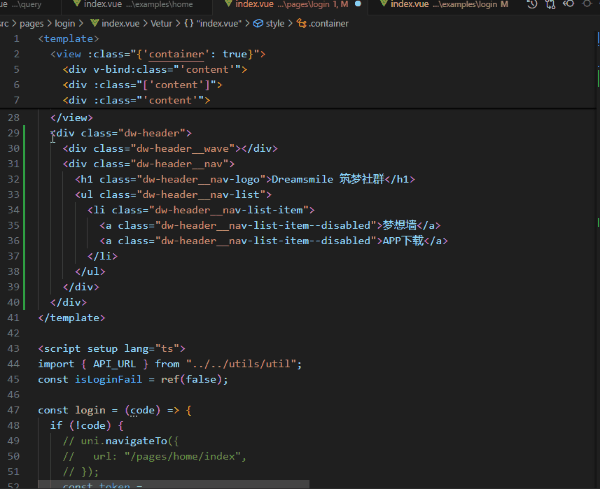600x489 pixels.
Task: Click 'ref(false)' call on line 45
Action: (x=191, y=379)
